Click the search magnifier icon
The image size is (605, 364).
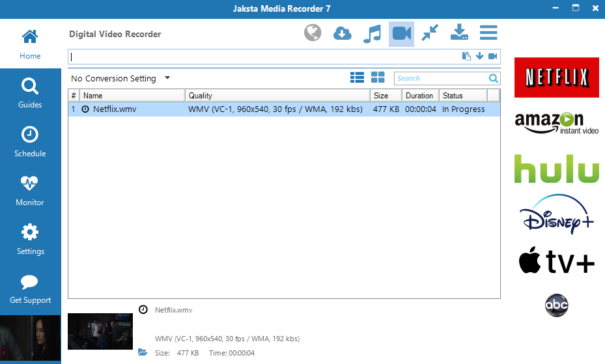pos(493,78)
